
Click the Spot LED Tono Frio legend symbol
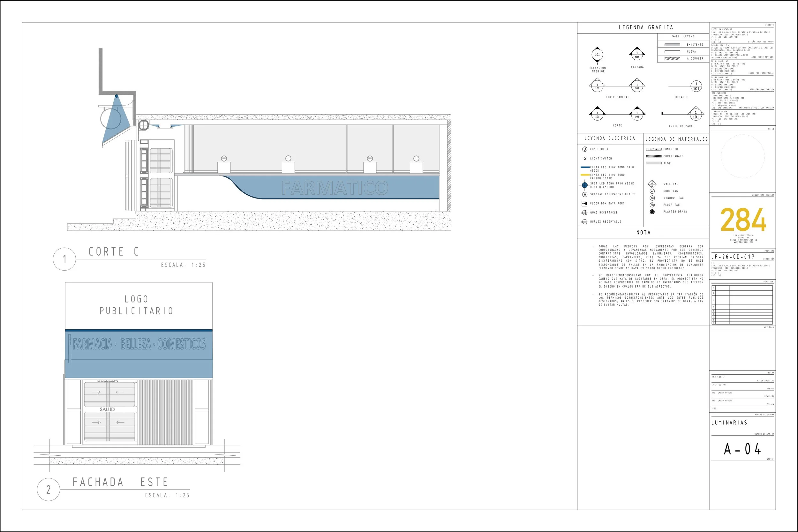pyautogui.click(x=584, y=185)
